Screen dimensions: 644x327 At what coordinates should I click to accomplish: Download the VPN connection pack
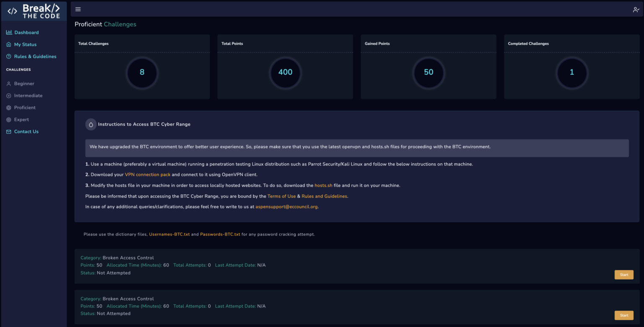point(147,174)
